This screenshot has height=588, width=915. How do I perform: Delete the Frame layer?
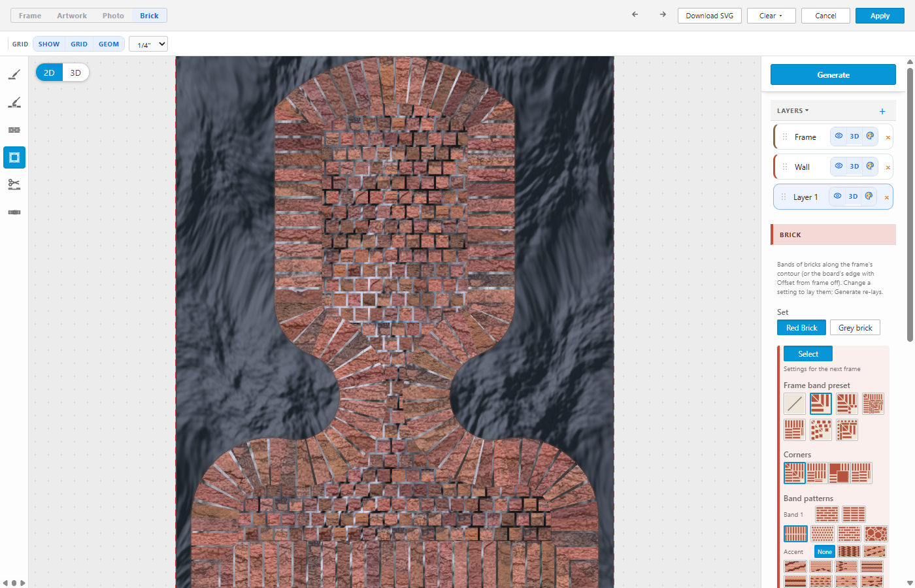coord(888,137)
